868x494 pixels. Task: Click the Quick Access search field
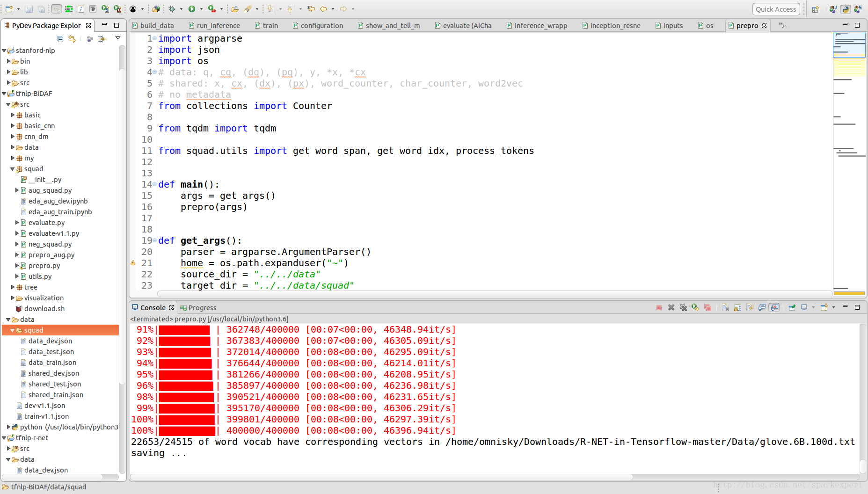click(x=775, y=9)
